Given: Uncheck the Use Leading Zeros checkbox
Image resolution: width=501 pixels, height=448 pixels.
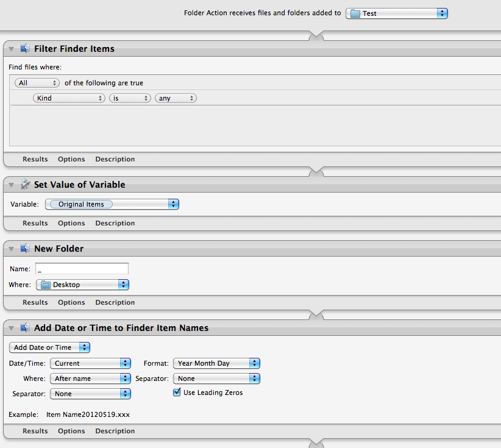Looking at the screenshot, I should click(x=177, y=392).
